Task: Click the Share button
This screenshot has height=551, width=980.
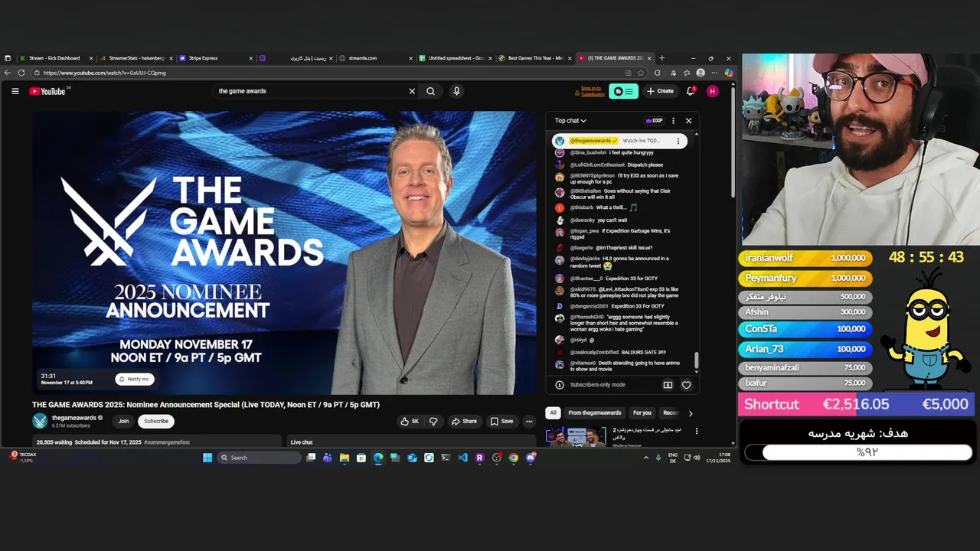Action: click(464, 421)
